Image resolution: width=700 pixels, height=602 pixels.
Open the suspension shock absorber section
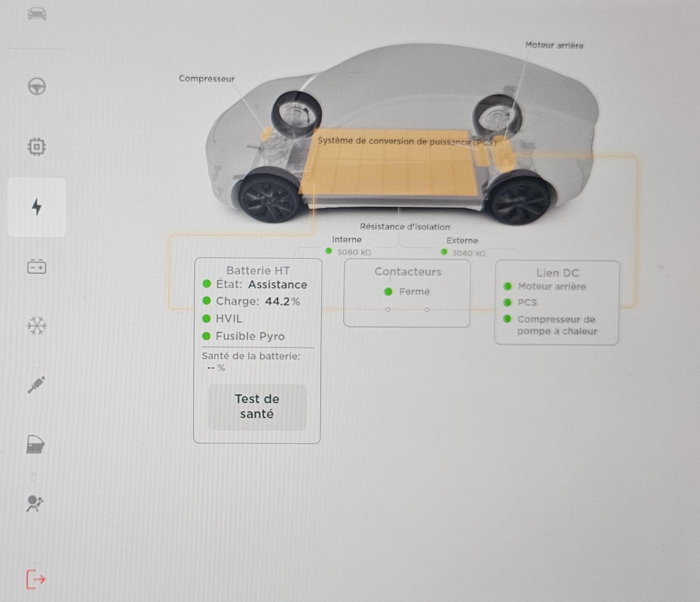(x=36, y=385)
